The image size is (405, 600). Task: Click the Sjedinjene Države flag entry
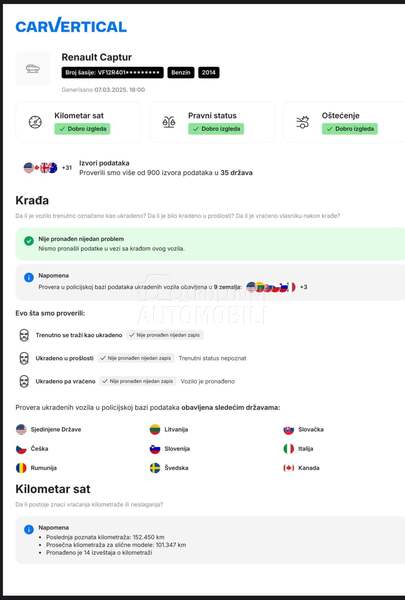tap(49, 429)
